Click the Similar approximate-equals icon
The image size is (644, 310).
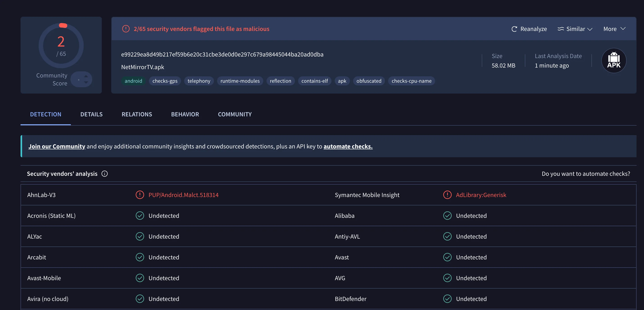(x=561, y=29)
